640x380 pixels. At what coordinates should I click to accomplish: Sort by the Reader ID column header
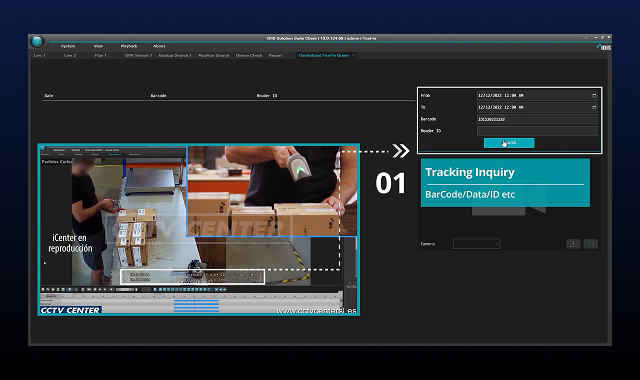click(267, 96)
